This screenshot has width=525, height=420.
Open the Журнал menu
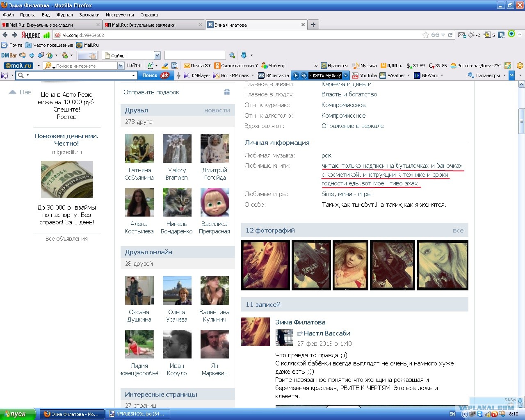tap(64, 15)
